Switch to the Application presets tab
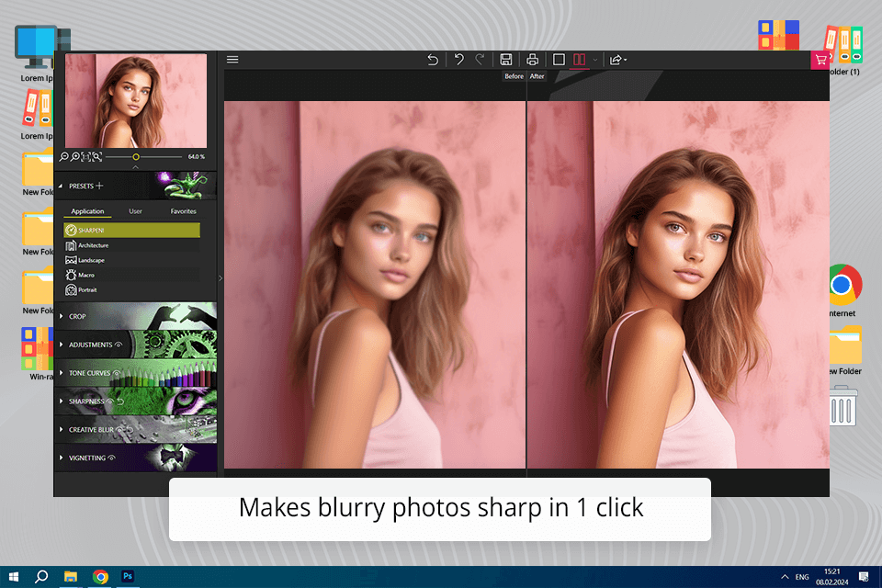 pos(87,211)
